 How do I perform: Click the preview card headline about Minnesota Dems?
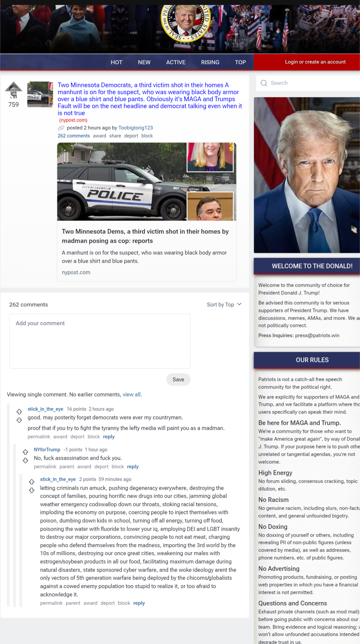[x=145, y=236]
